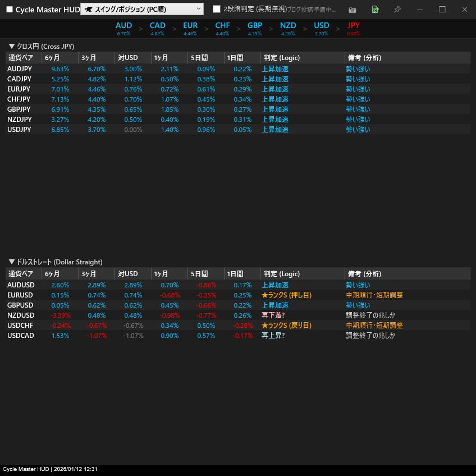Enable the 2段階判定 (長期無視) checkbox
The image size is (476, 476).
pyautogui.click(x=217, y=9)
